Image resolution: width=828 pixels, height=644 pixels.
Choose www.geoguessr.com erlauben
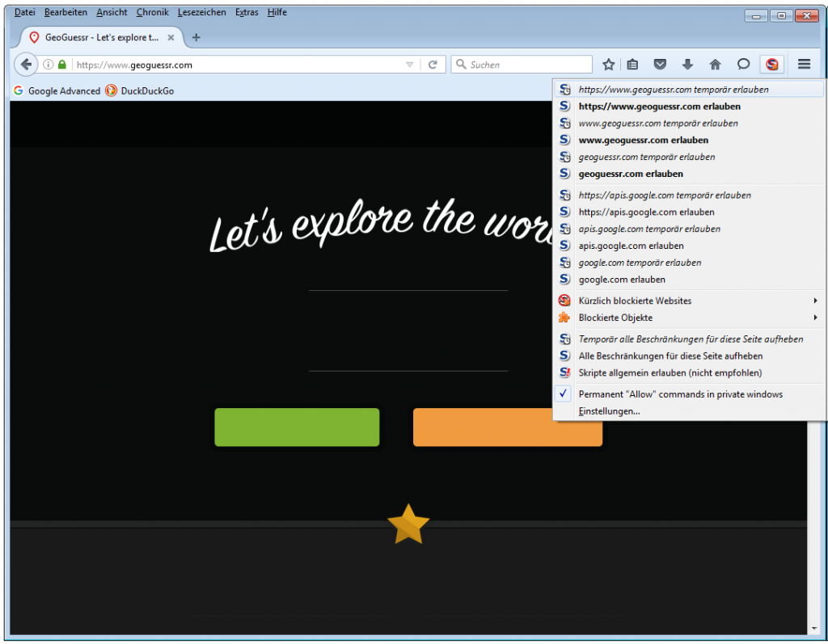click(x=689, y=141)
